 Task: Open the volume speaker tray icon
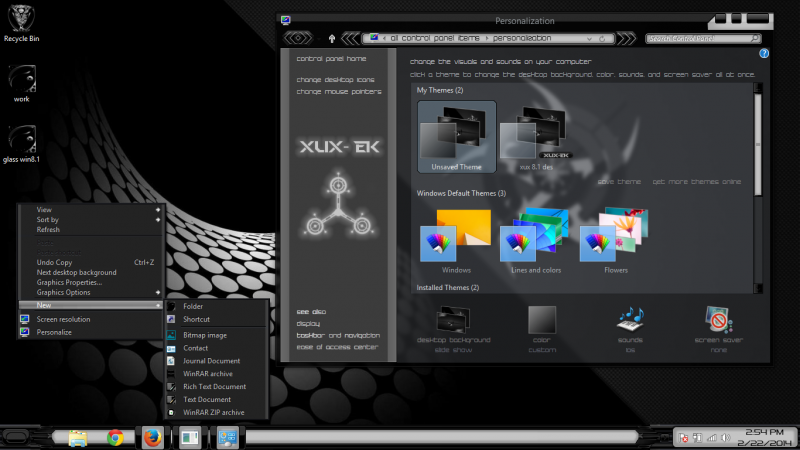pyautogui.click(x=726, y=438)
